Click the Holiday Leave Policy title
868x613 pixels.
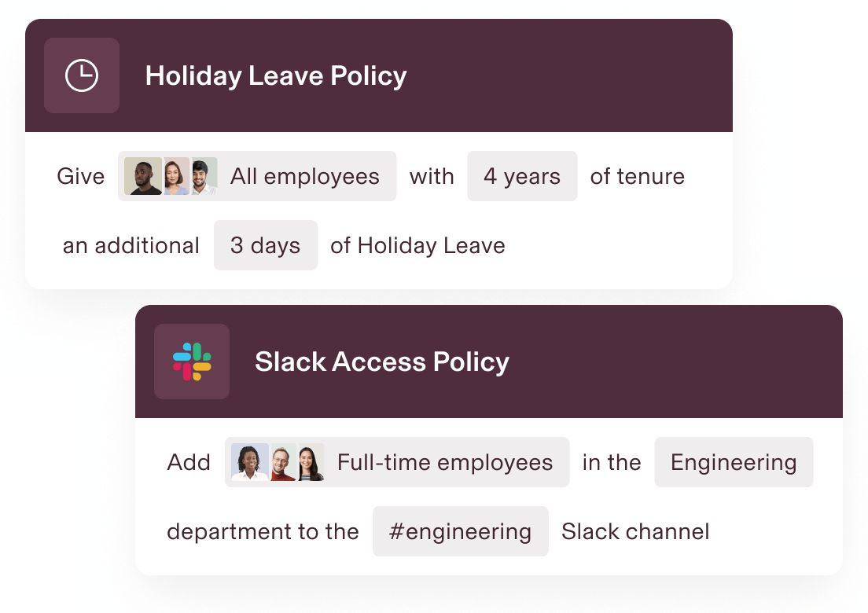click(276, 75)
